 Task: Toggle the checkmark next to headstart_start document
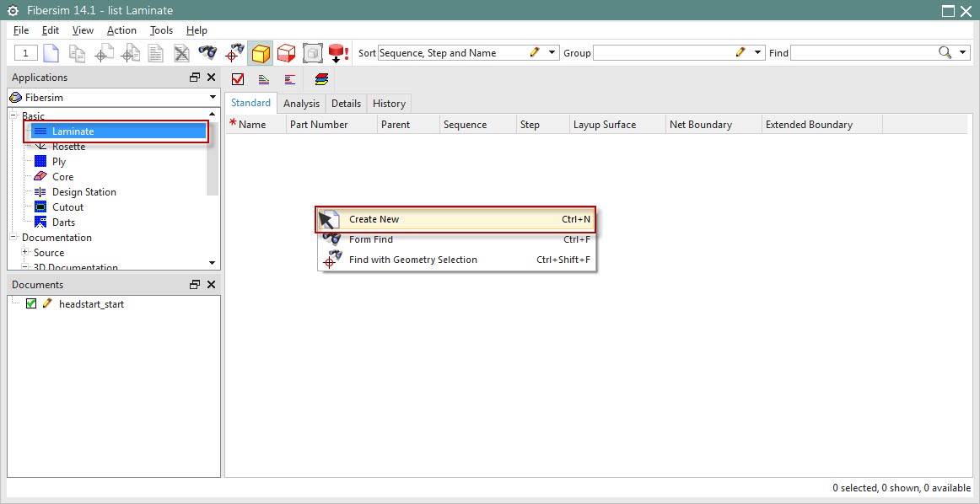tap(31, 303)
